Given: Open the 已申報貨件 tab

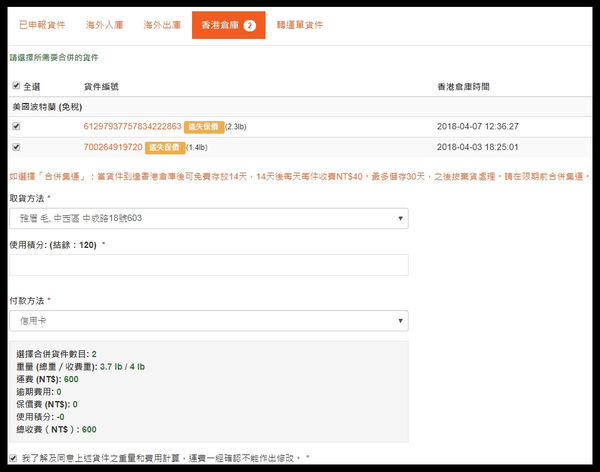Looking at the screenshot, I should coord(42,24).
